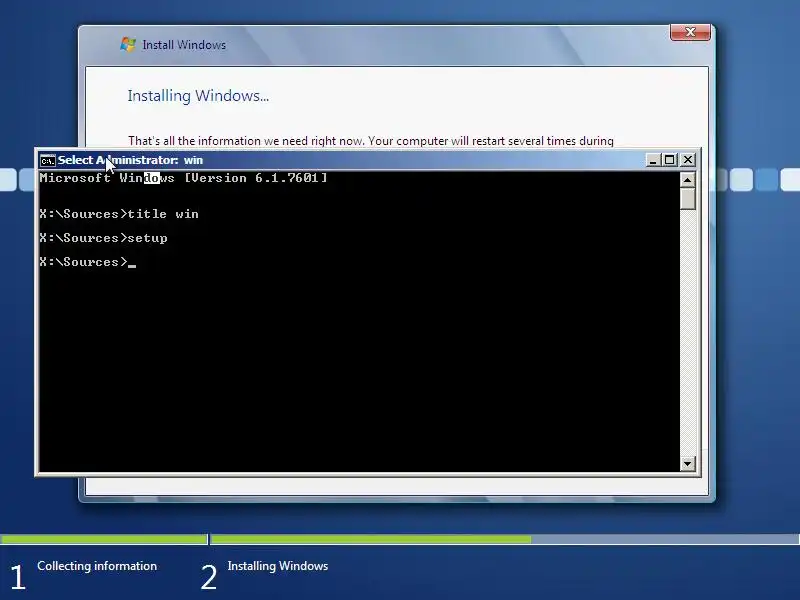Click the Collecting information progress bar
This screenshot has width=800, height=600.
pyautogui.click(x=104, y=539)
